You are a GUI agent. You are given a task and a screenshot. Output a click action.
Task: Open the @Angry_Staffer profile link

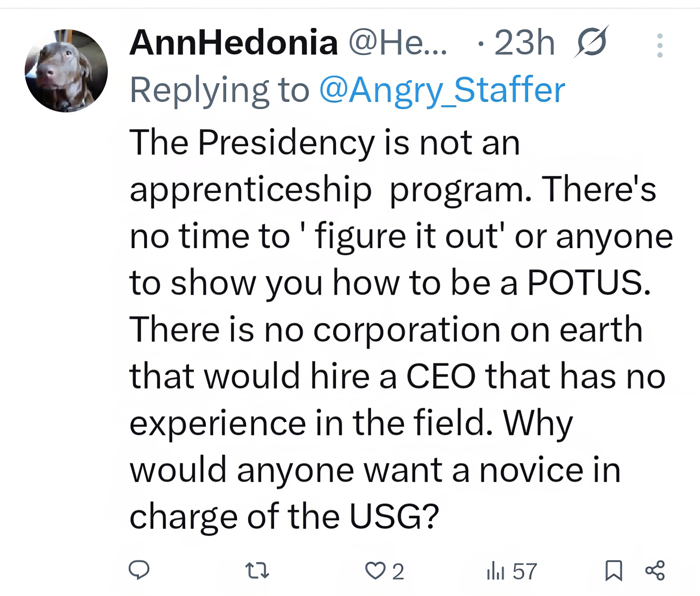point(442,90)
